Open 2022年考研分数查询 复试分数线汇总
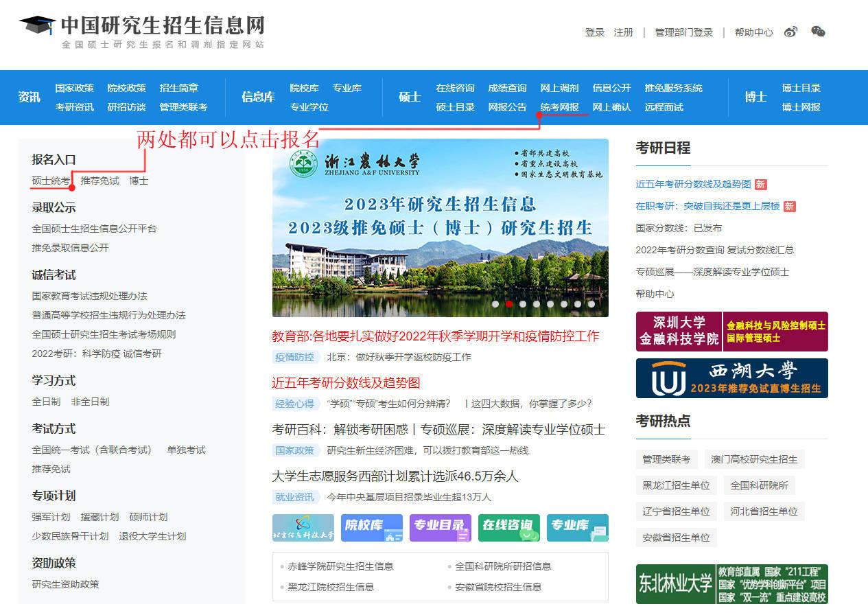Screen dimensions: 868x613 (715, 250)
